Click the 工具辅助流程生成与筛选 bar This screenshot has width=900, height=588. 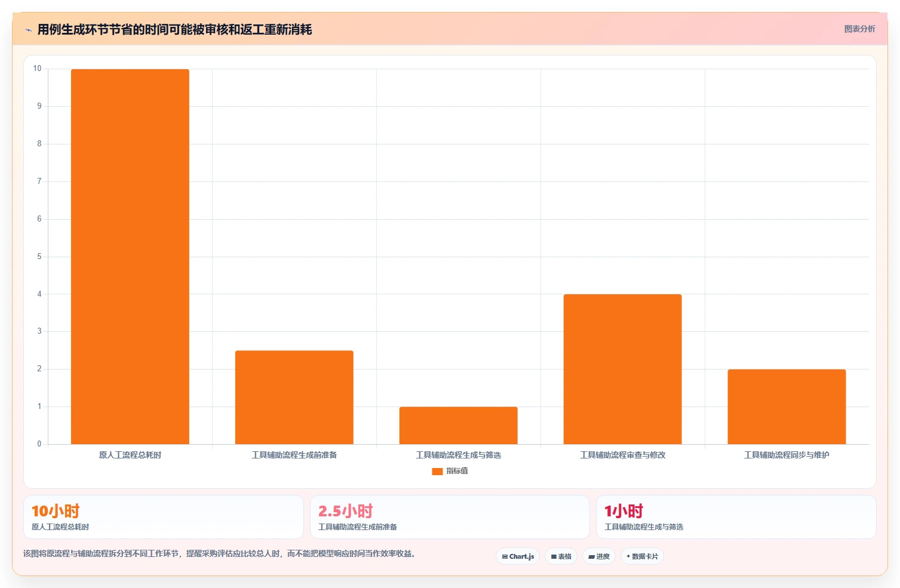tap(459, 426)
